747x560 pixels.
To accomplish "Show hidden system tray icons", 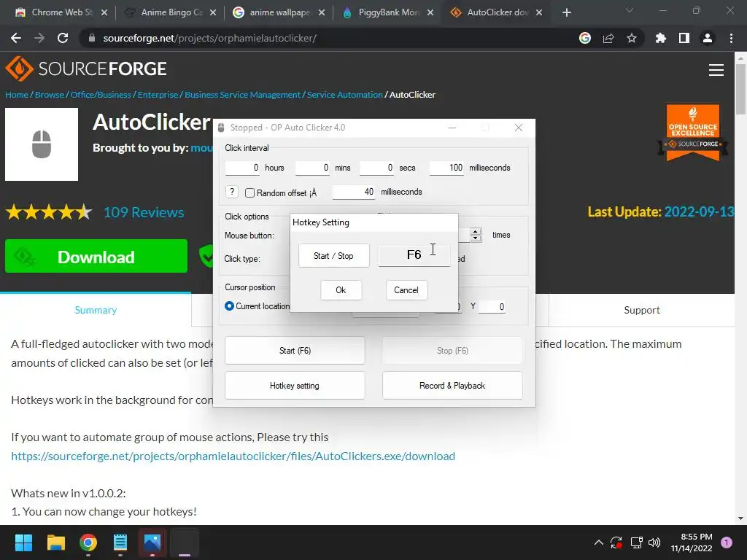I will 599,542.
